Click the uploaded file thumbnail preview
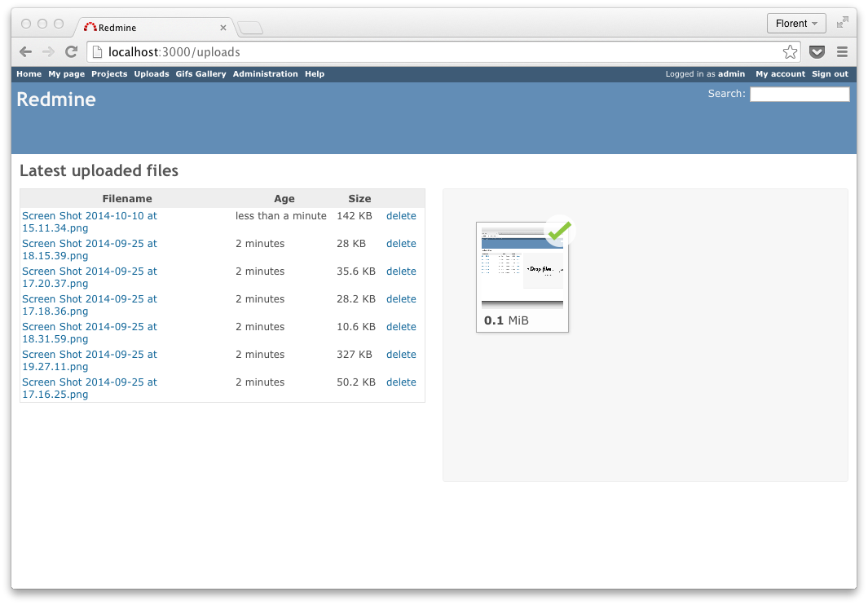 [x=522, y=267]
